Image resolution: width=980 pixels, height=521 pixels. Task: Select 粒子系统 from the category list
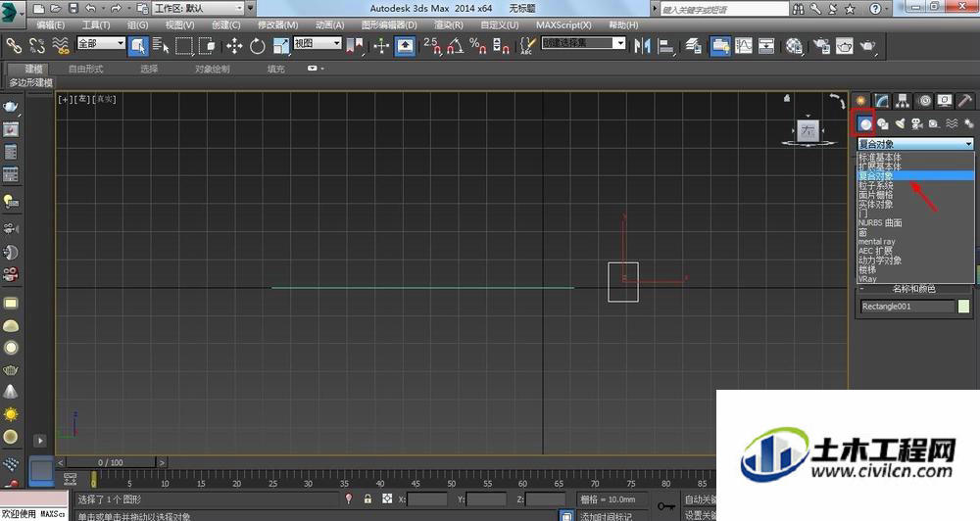coord(875,185)
